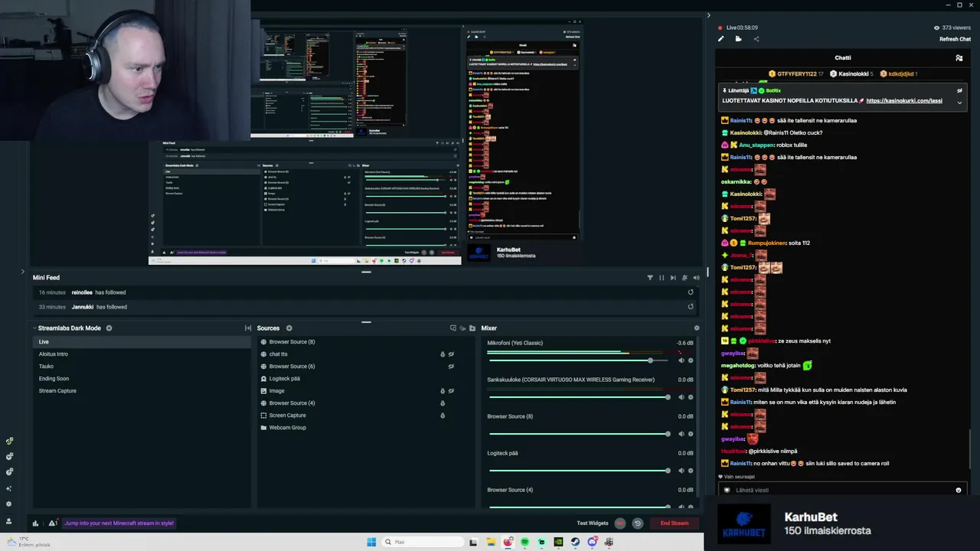Select the Live scene
This screenshot has height=551, width=980.
click(142, 342)
